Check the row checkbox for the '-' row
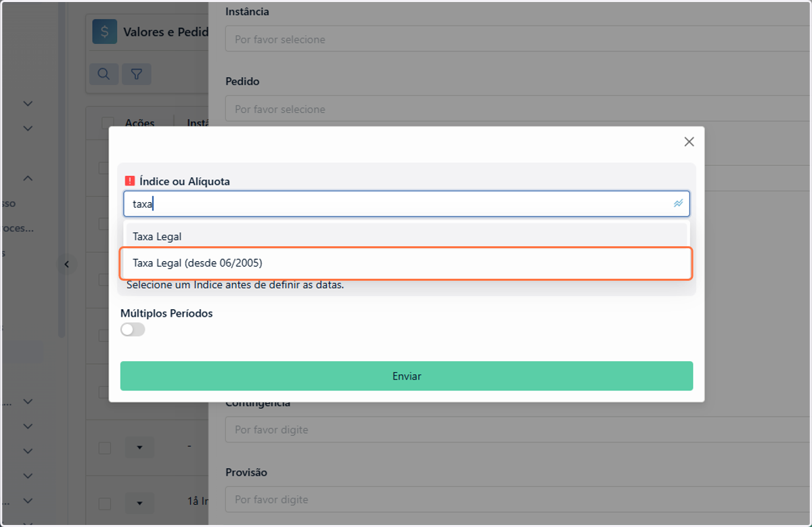Screen dimensions: 812x527 105,448
